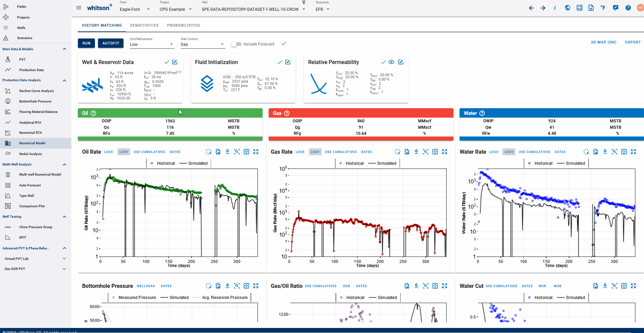This screenshot has height=333, width=644.
Task: Select the HISTORY MATCHING tab
Action: click(102, 25)
